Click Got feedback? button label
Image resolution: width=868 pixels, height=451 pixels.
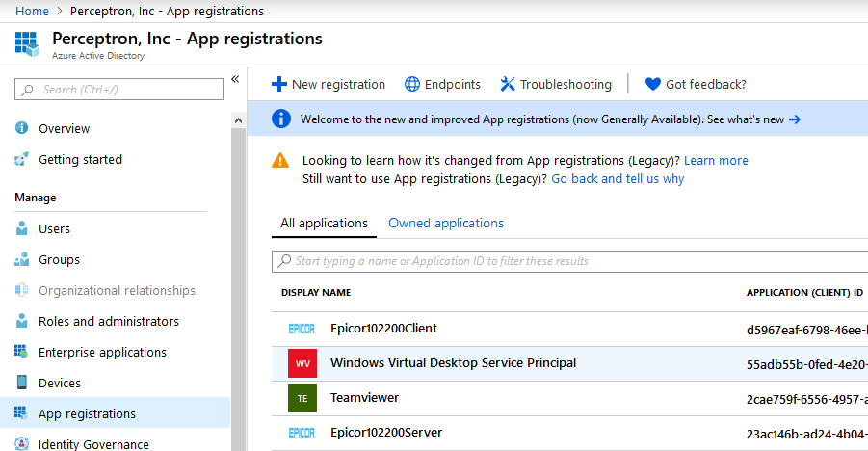tap(706, 84)
